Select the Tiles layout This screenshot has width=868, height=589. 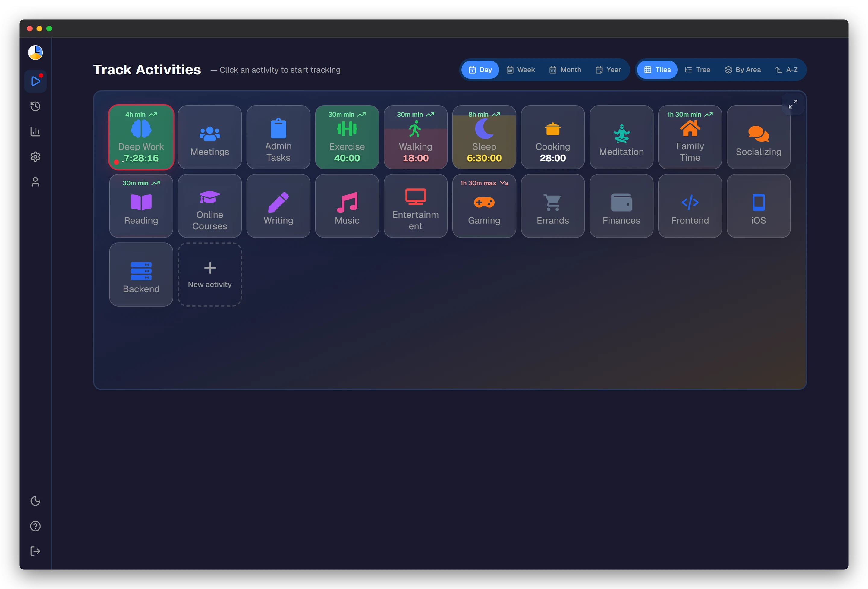point(657,70)
